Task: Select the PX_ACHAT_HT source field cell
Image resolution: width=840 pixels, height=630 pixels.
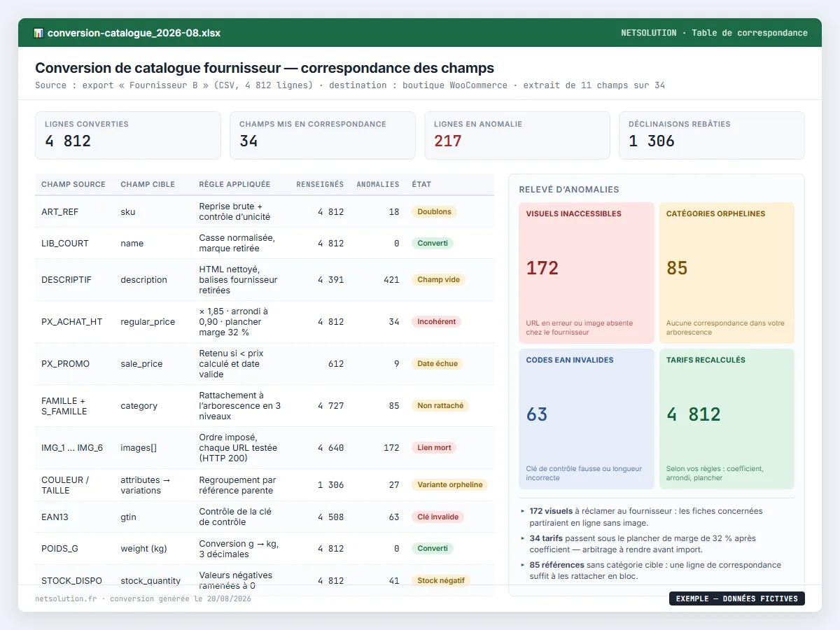Action: click(72, 321)
